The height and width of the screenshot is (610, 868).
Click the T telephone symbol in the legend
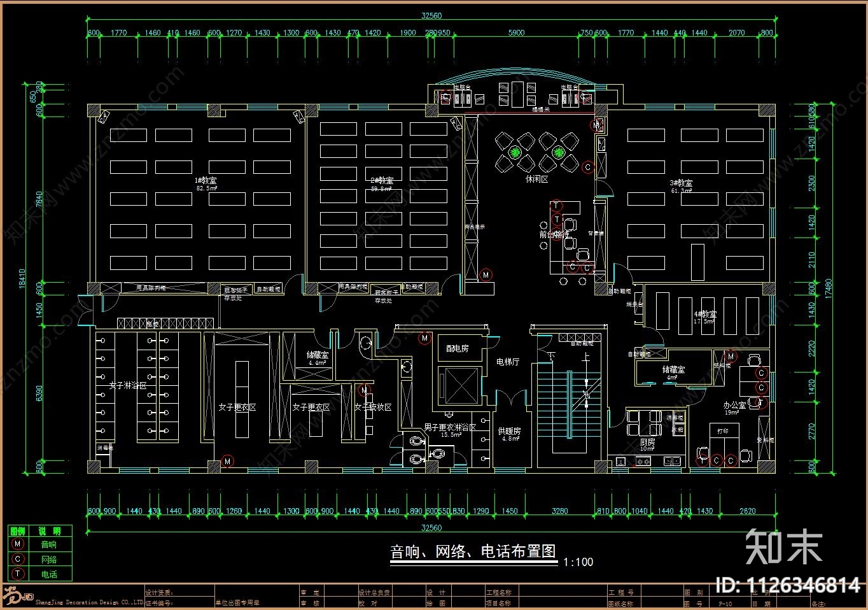(18, 574)
